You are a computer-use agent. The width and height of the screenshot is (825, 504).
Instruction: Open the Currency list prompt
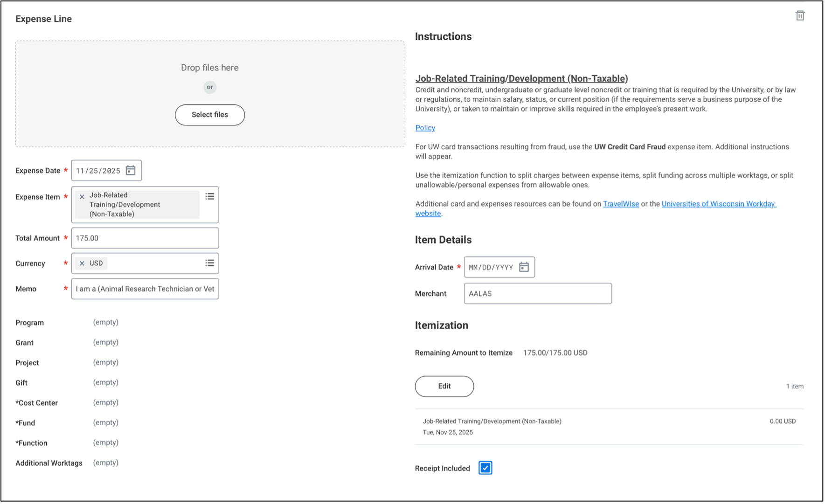coord(210,263)
